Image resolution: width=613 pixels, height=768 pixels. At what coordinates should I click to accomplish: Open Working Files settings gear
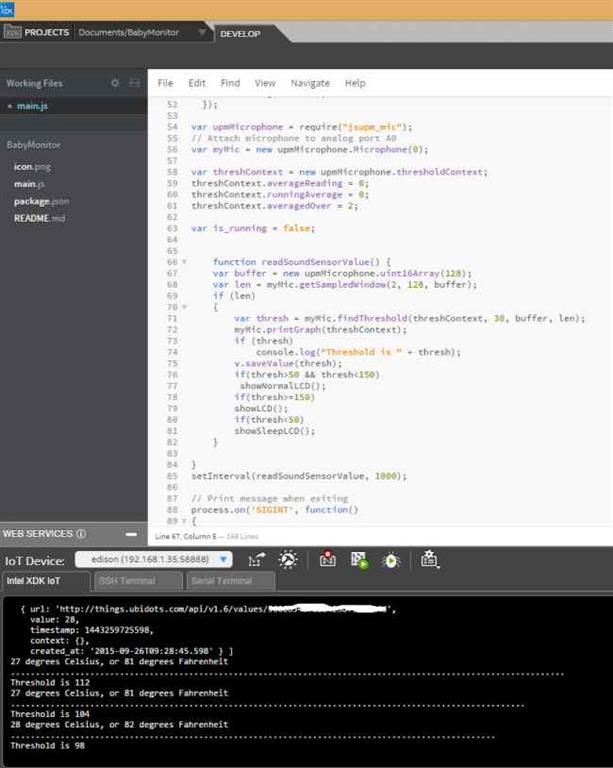coord(115,83)
